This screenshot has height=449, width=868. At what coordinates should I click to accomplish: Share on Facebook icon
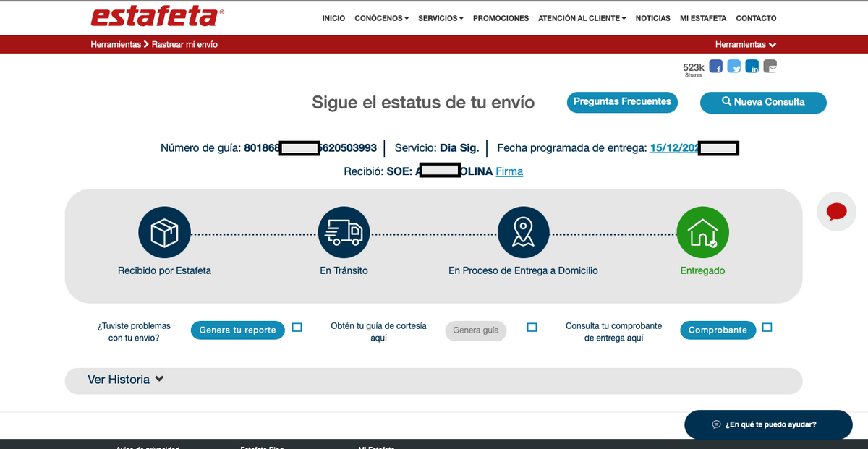(x=716, y=66)
